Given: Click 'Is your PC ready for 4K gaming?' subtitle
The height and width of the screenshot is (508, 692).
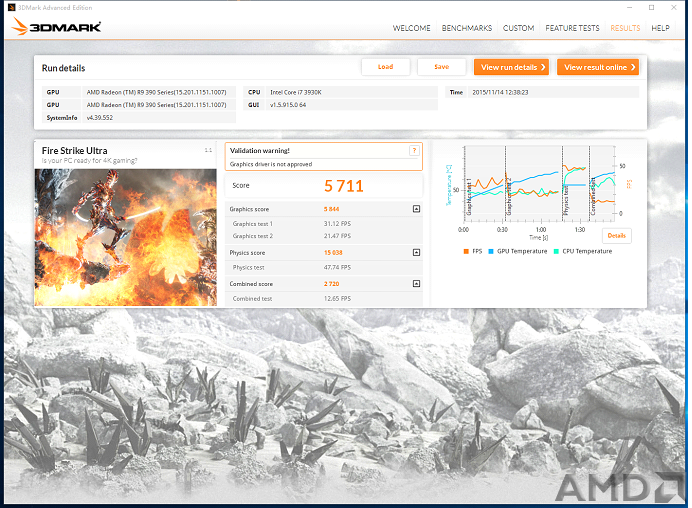Looking at the screenshot, I should [x=89, y=161].
